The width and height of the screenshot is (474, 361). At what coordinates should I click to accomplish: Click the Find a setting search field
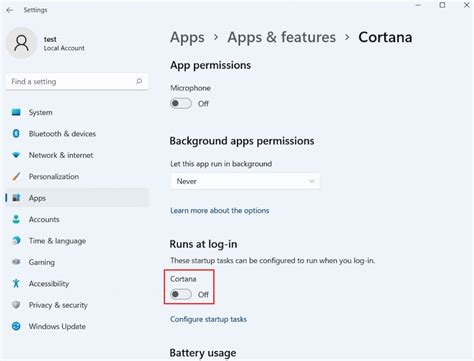[77, 82]
